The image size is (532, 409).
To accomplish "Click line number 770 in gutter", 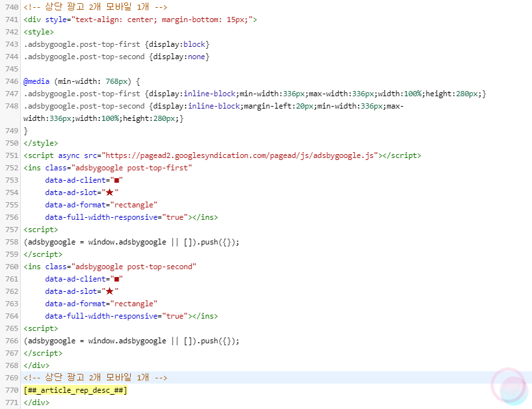I will pos(12,390).
